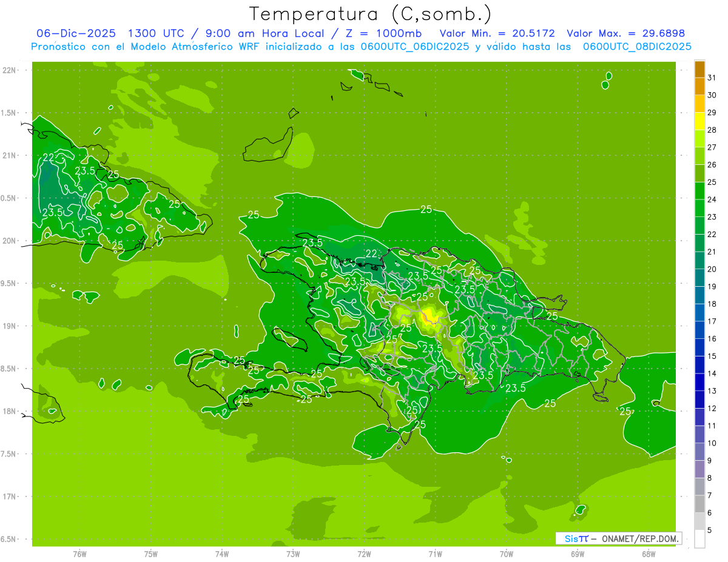The image size is (728, 562).
Task: Click '9:00 am Hora Local' in header
Action: 265,33
